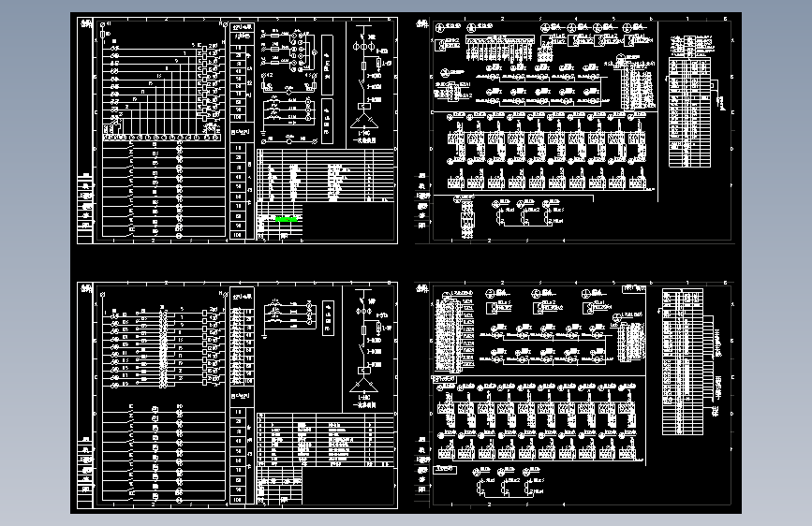Pick the delta capacitor symbol in lower-left sheet
Viewport: 812px width, 526px height.
(363, 386)
